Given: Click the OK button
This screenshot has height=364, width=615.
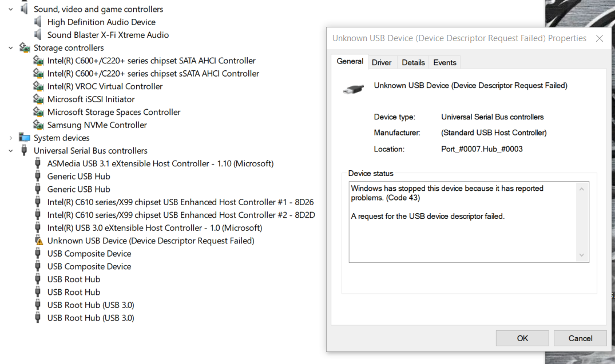Looking at the screenshot, I should click(x=522, y=338).
